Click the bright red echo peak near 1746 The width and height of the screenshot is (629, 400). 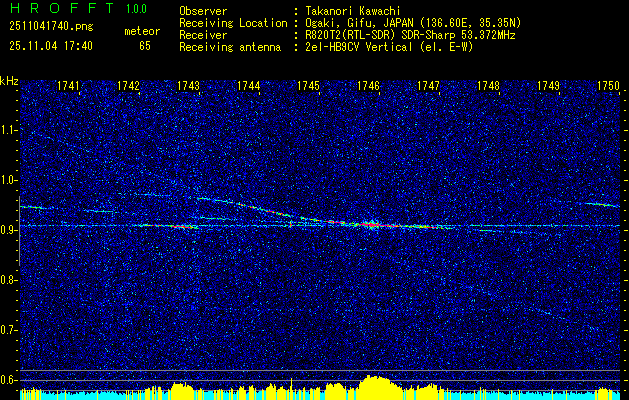tap(371, 225)
